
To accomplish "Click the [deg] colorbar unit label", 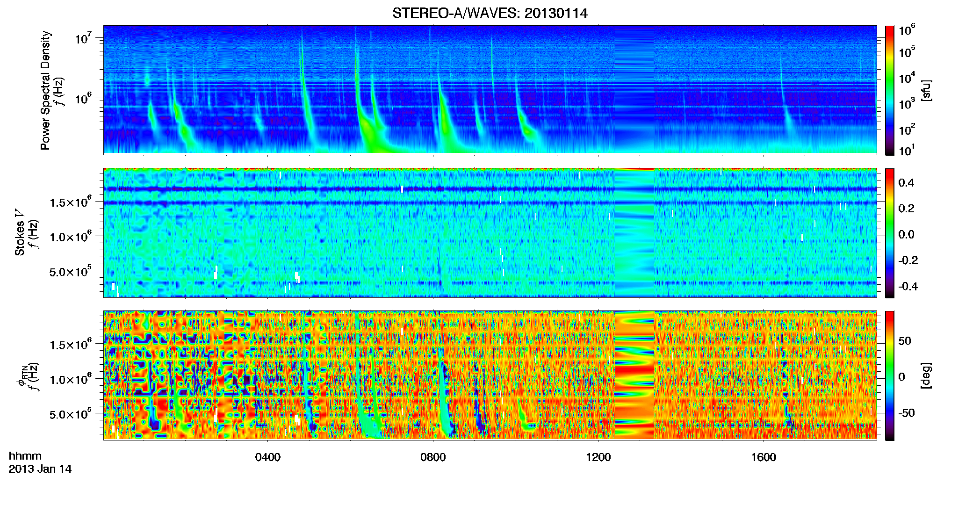I will (926, 375).
